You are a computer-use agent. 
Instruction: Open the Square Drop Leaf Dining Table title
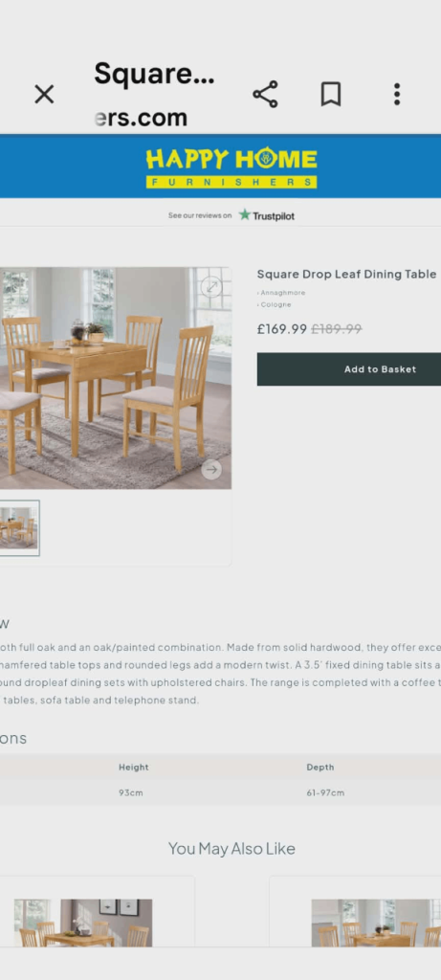click(346, 274)
